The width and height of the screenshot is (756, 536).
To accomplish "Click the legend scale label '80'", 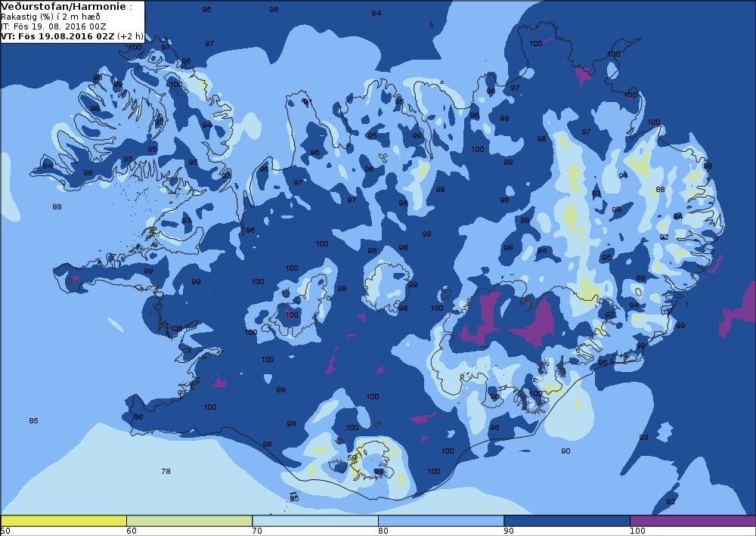I will [x=383, y=531].
